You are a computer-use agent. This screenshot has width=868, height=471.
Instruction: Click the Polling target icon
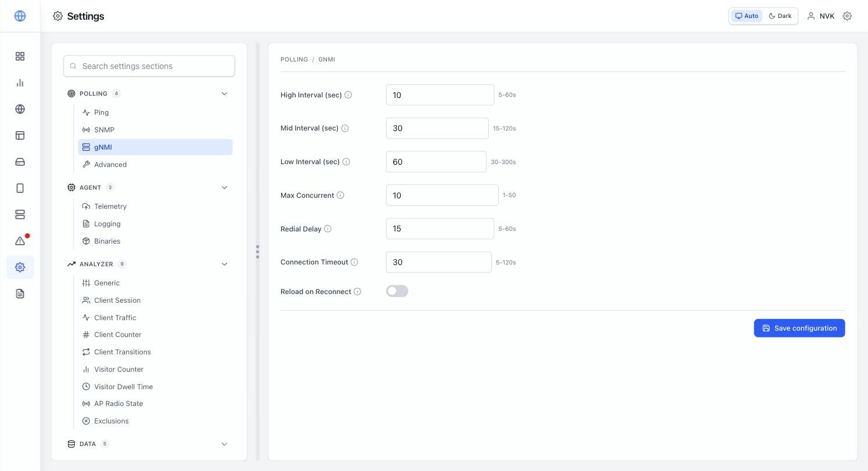(x=71, y=93)
